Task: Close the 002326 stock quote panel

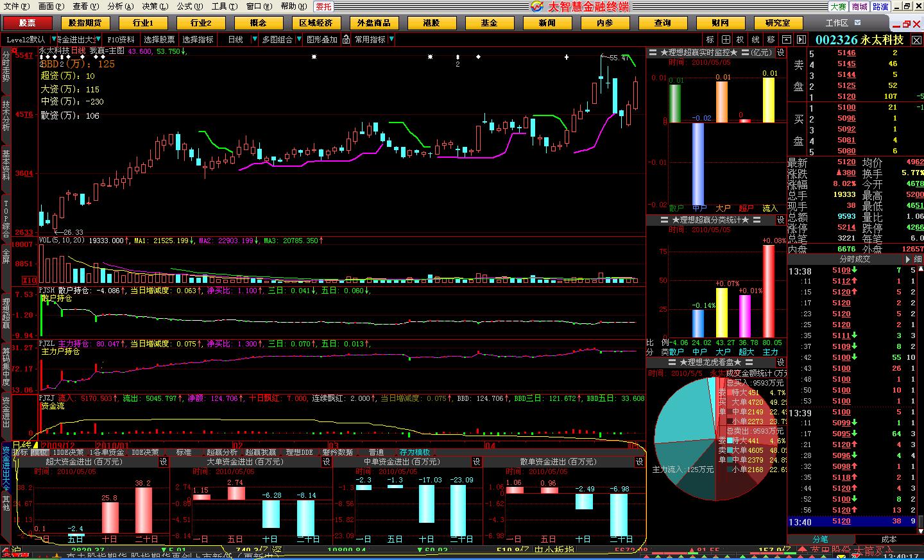Action: (916, 40)
